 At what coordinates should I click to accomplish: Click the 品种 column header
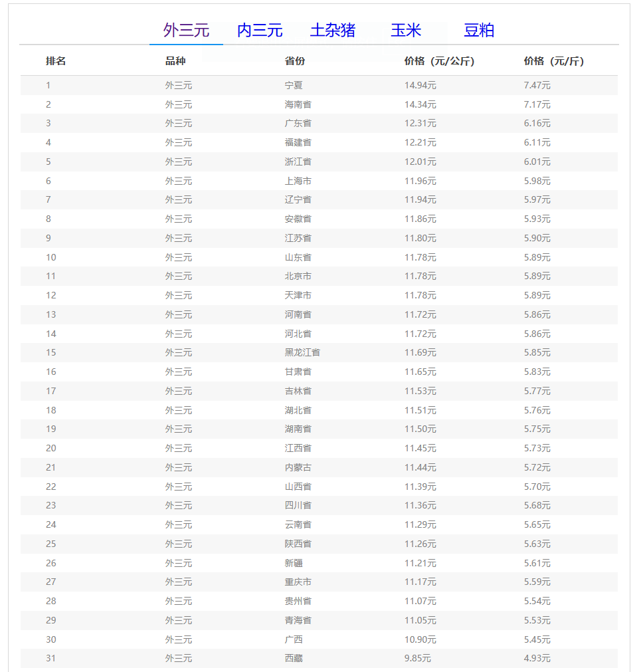point(175,61)
